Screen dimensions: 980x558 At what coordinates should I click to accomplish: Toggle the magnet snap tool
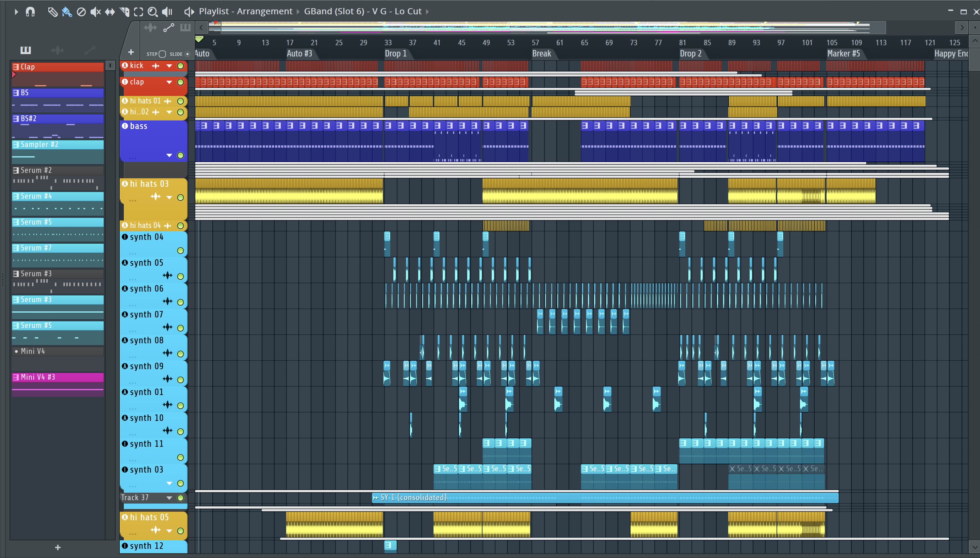pyautogui.click(x=30, y=12)
